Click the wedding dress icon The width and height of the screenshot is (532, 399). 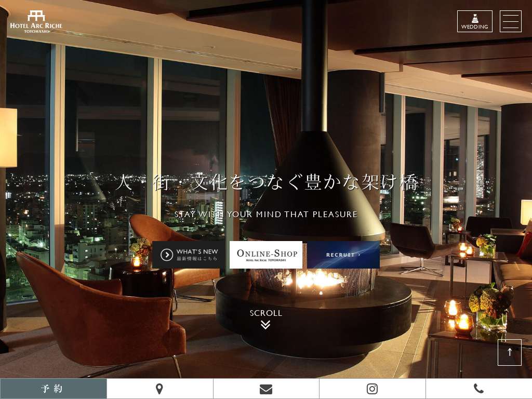[474, 18]
